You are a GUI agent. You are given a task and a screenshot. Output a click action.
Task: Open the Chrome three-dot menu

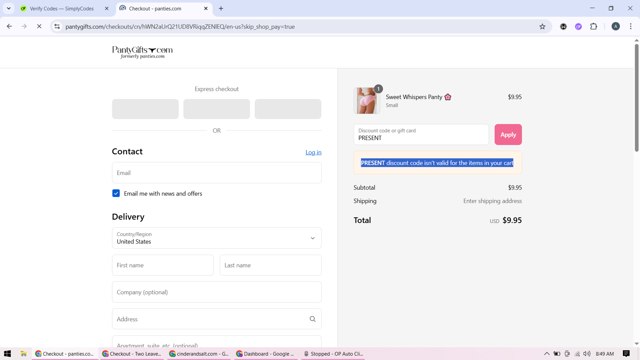[631, 27]
